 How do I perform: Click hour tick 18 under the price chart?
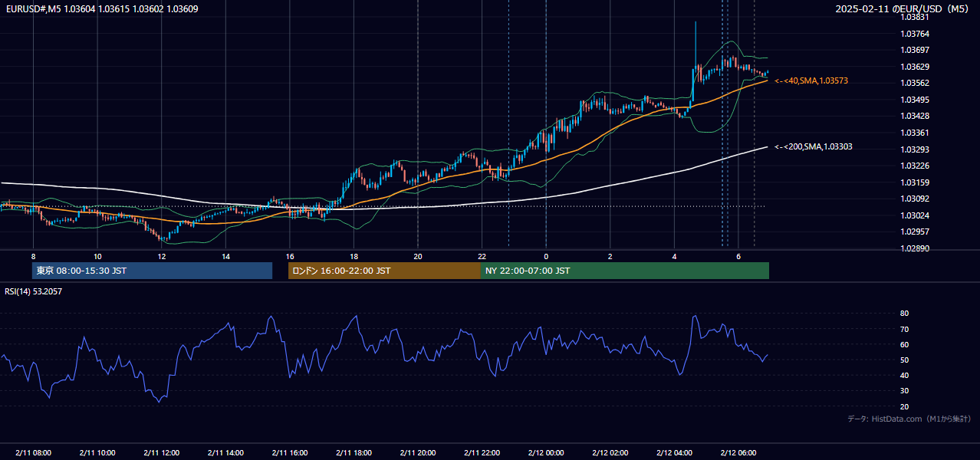[x=354, y=256]
